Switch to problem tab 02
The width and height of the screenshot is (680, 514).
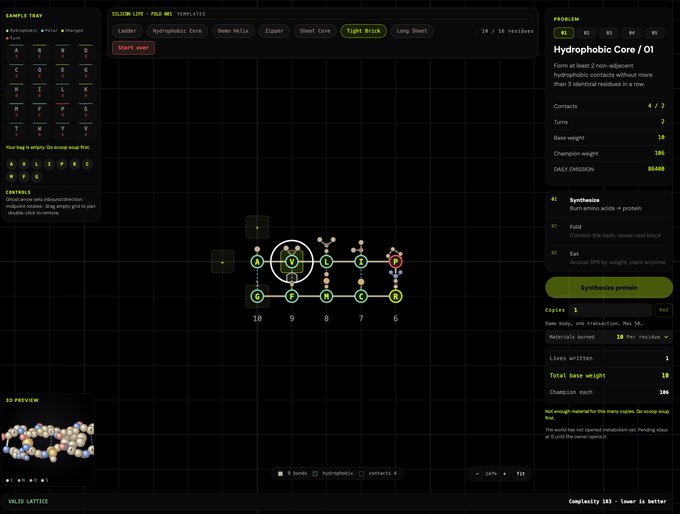586,33
